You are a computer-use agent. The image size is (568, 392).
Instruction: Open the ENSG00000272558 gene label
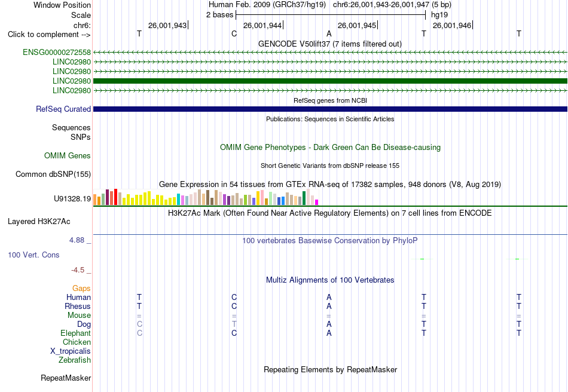pyautogui.click(x=57, y=53)
